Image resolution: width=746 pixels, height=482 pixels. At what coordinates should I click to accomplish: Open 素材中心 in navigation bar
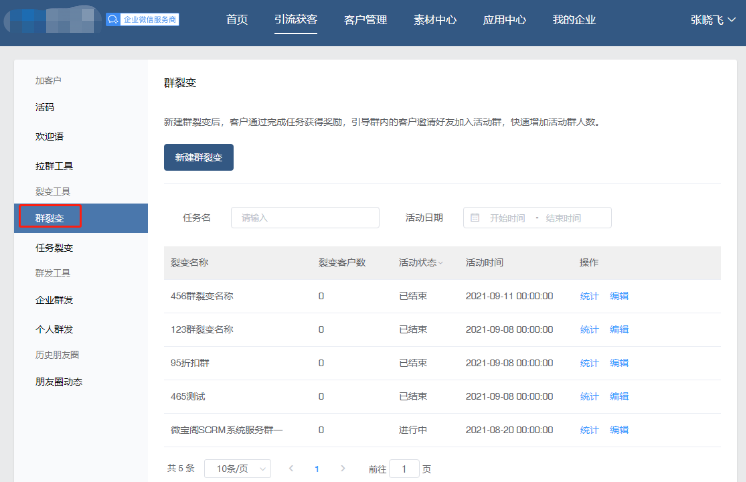pyautogui.click(x=435, y=20)
